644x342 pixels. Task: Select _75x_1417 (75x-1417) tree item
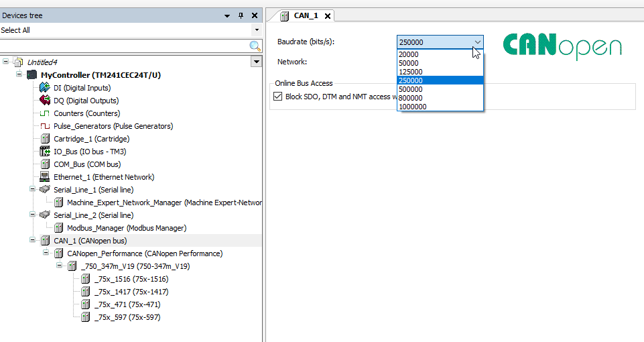coord(131,292)
